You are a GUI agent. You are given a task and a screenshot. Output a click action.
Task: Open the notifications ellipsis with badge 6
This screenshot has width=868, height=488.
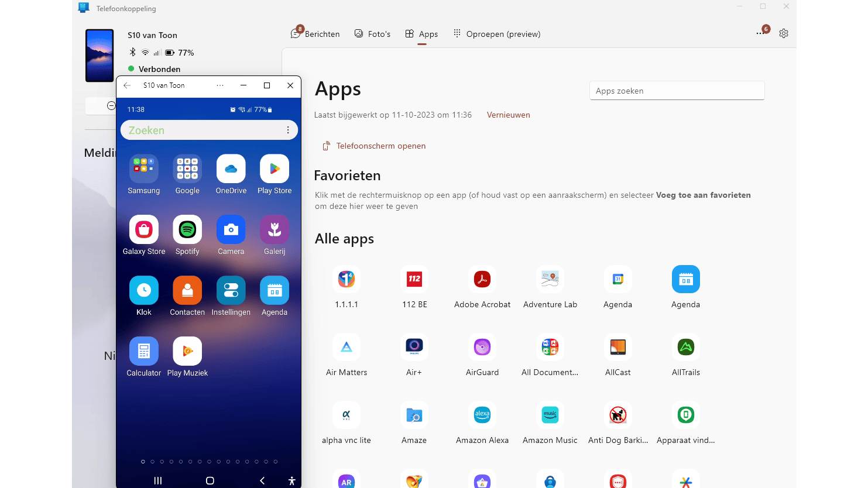click(x=761, y=32)
